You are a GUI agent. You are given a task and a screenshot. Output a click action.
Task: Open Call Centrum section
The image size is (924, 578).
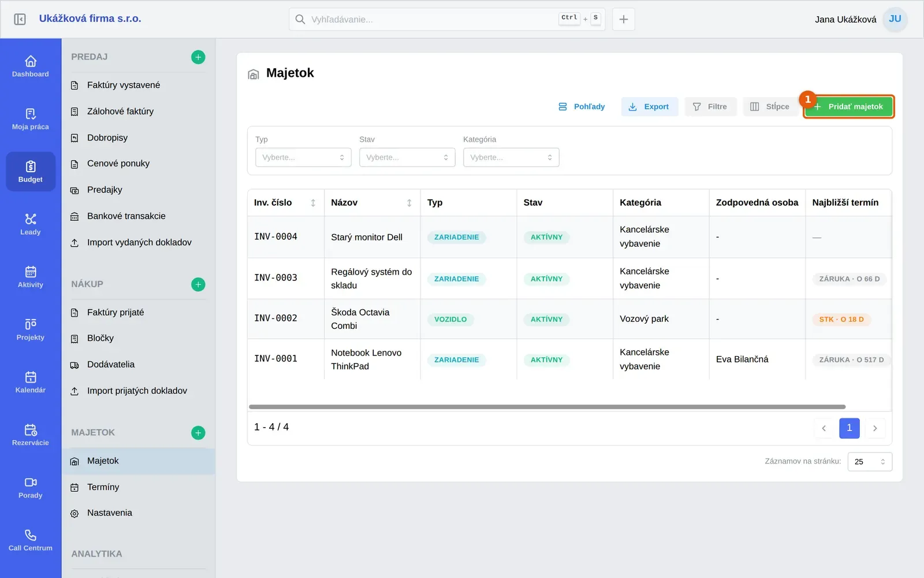click(31, 540)
